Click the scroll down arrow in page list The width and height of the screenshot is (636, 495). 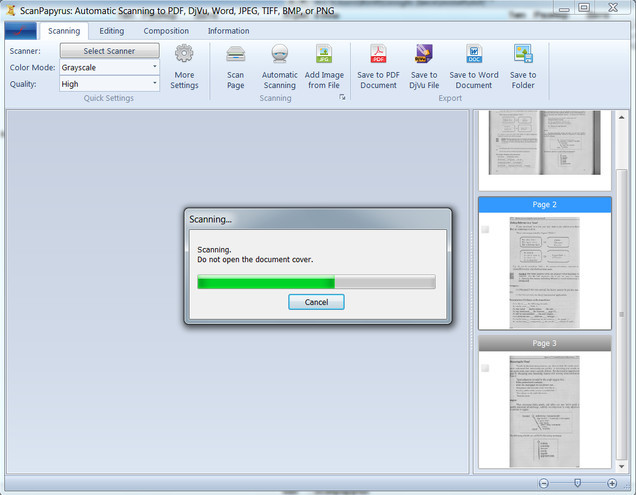tap(621, 467)
